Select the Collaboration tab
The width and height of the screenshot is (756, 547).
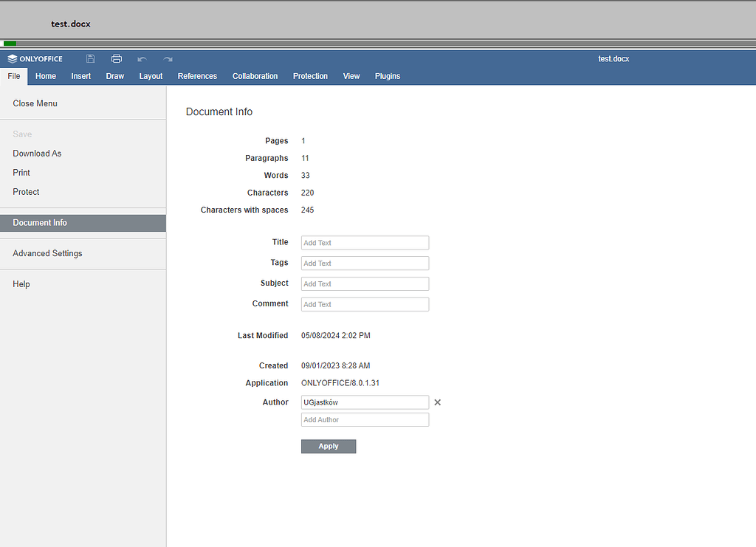coord(255,76)
